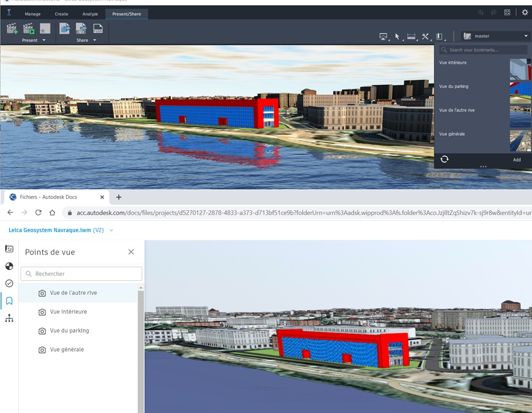Switch to the Analyze ribbon tab

[90, 14]
